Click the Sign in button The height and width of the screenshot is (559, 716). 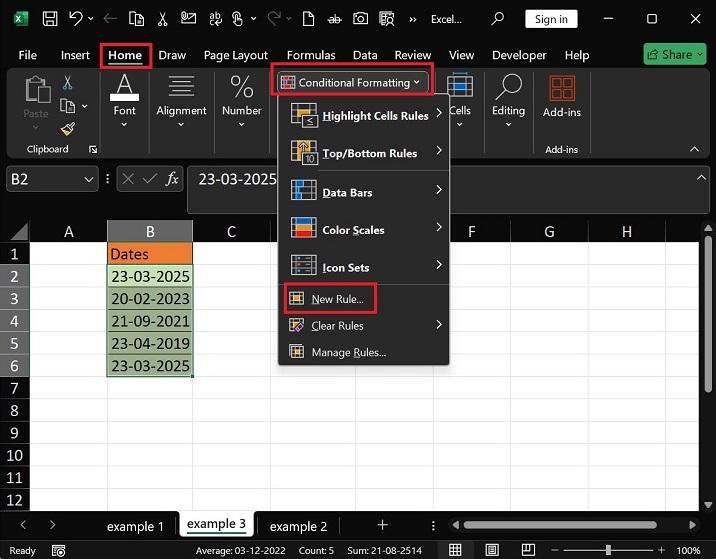point(551,19)
